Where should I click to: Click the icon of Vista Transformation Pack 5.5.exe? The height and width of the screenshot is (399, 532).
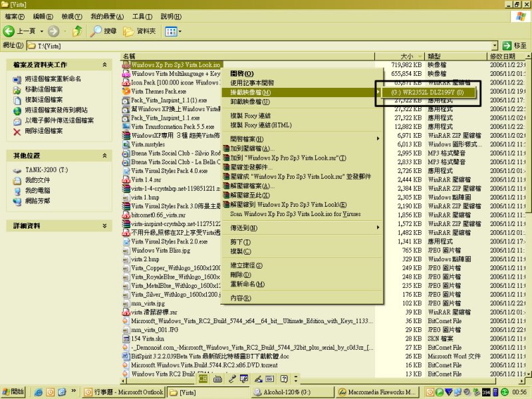[x=126, y=126]
